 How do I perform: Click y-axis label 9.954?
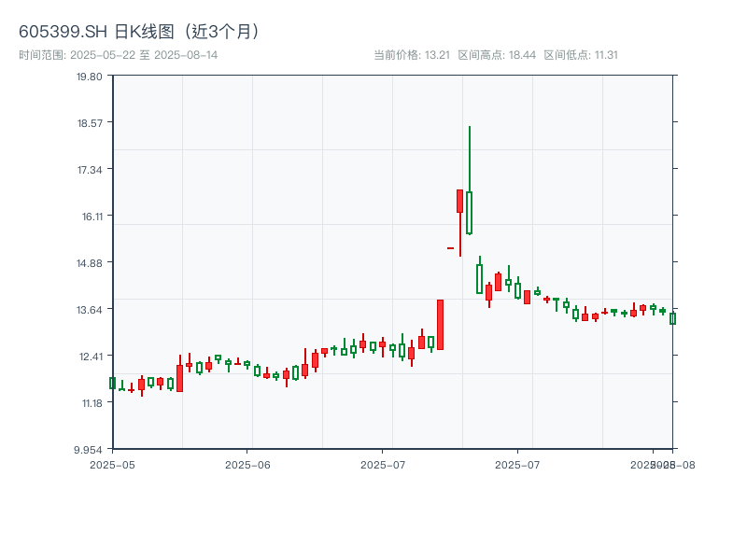coord(88,450)
